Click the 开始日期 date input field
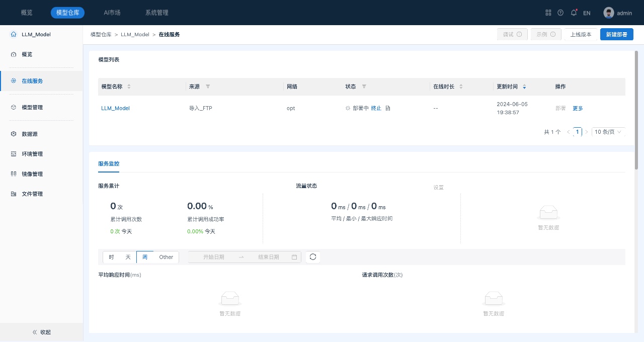Viewport: 644px width, 342px height. tap(214, 257)
